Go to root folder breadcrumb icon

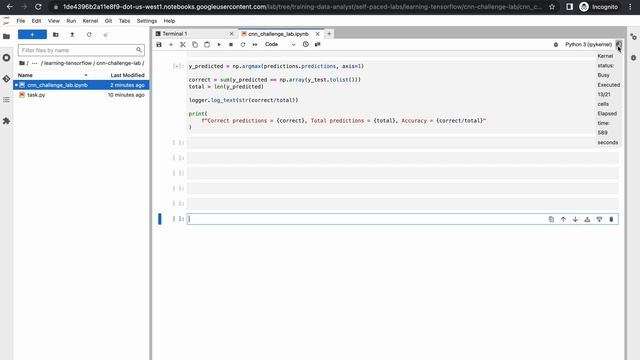coord(22,63)
